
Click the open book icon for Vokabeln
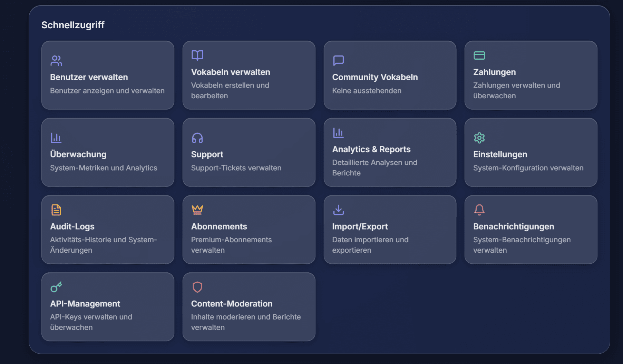point(197,55)
